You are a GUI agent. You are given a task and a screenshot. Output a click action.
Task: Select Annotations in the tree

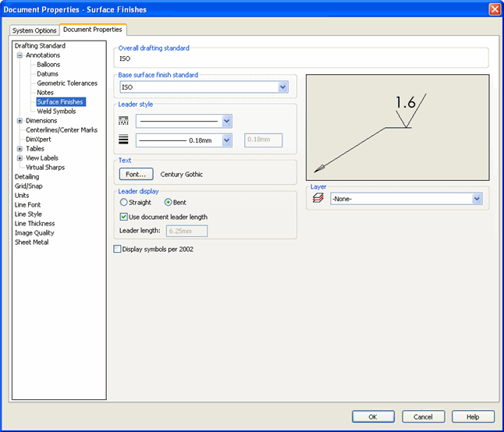[x=43, y=55]
